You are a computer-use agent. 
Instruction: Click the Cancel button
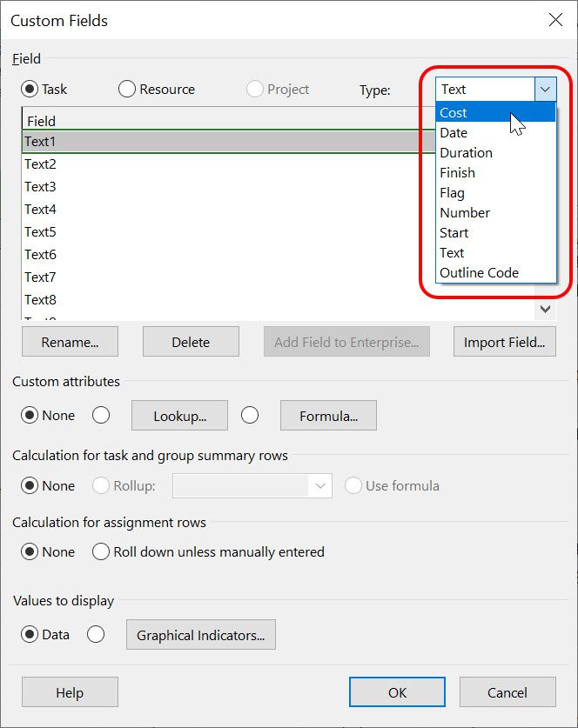507,692
